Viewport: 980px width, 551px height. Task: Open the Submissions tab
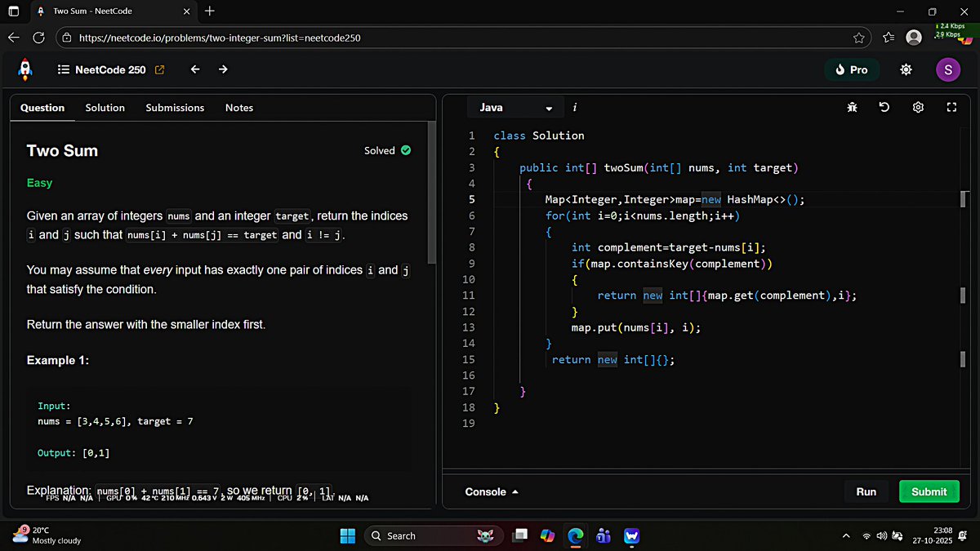tap(175, 107)
